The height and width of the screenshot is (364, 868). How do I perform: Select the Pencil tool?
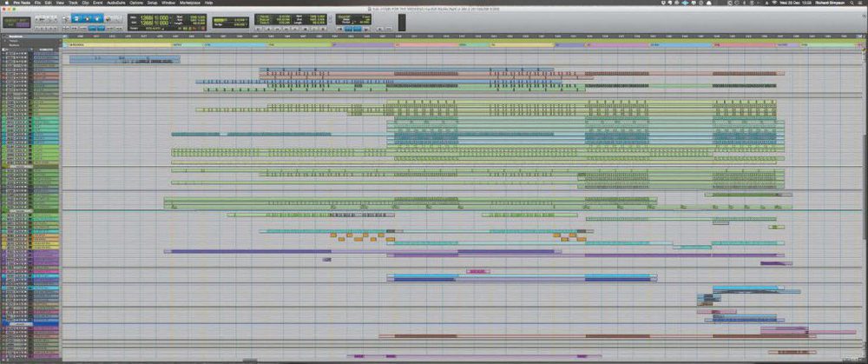(117, 19)
